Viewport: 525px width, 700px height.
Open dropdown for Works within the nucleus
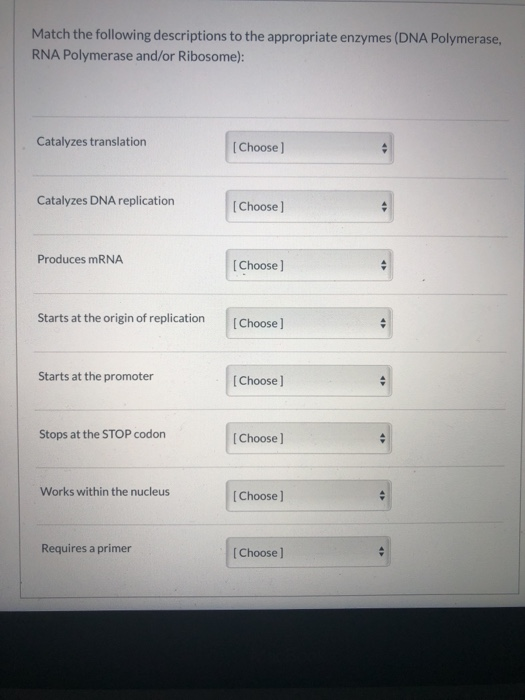pyautogui.click(x=308, y=496)
